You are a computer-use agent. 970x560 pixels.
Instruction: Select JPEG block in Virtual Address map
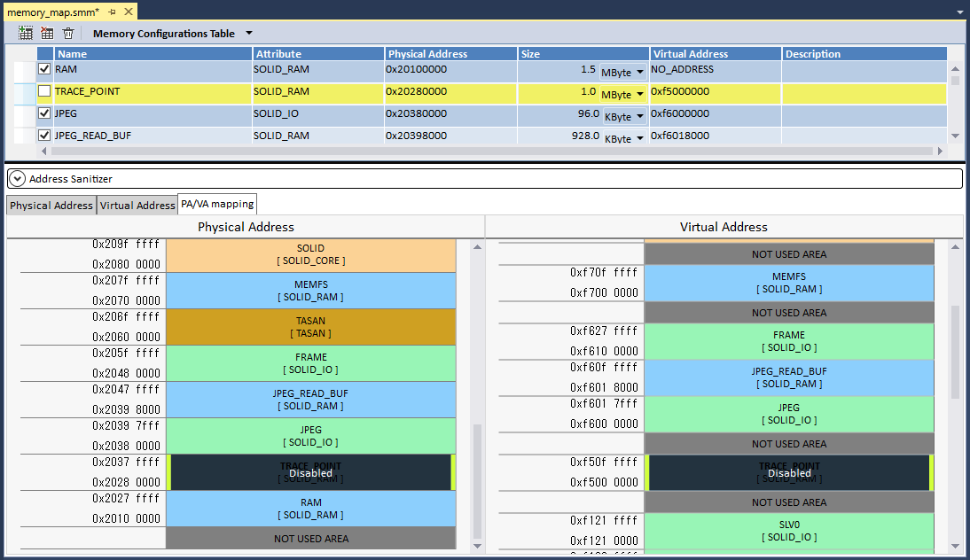click(789, 414)
